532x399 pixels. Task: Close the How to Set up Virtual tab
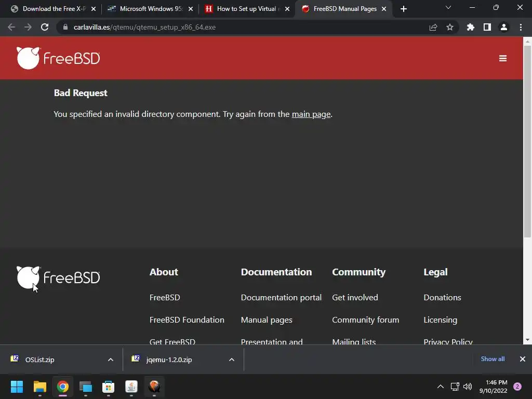click(287, 9)
